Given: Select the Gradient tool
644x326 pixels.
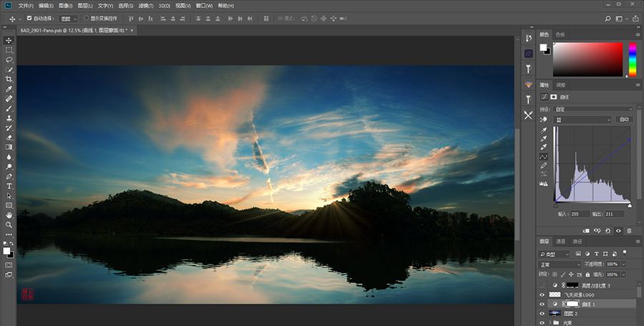Looking at the screenshot, I should tap(9, 147).
